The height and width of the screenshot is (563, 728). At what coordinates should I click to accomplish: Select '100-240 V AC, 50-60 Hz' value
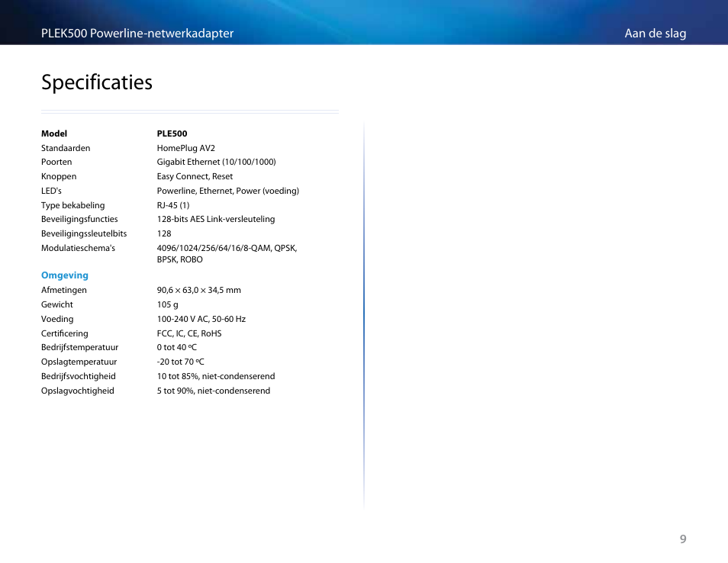pos(201,319)
